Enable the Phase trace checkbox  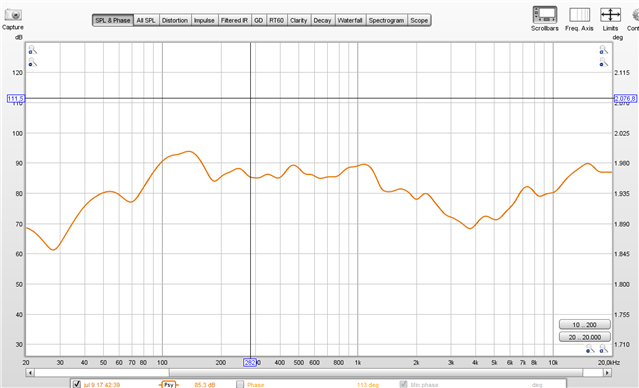pyautogui.click(x=240, y=384)
